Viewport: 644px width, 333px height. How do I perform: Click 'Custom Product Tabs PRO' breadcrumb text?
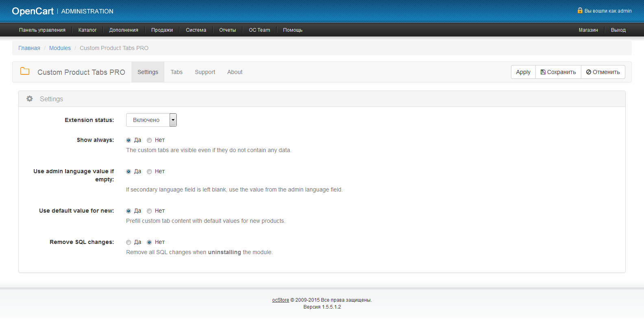pos(114,48)
